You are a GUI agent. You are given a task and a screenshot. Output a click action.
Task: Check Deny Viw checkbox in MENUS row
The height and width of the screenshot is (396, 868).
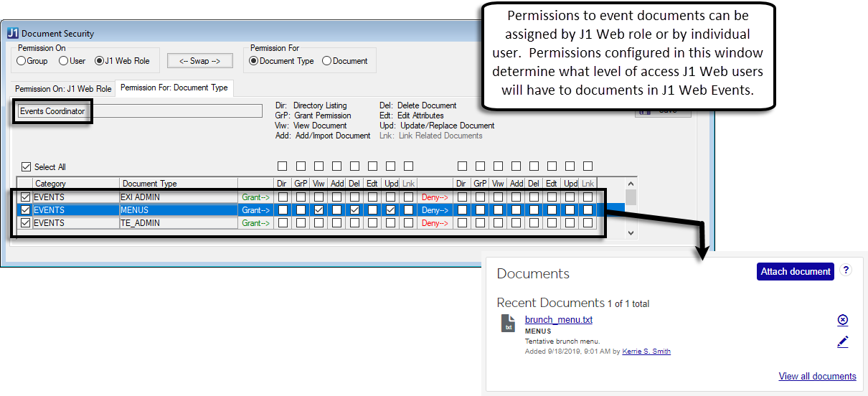(x=498, y=210)
